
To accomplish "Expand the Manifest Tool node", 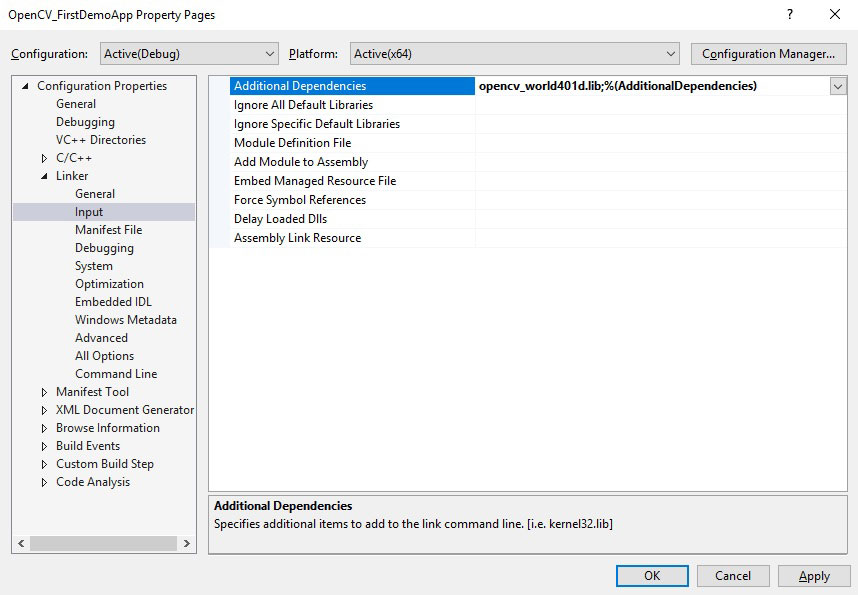I will click(x=44, y=392).
